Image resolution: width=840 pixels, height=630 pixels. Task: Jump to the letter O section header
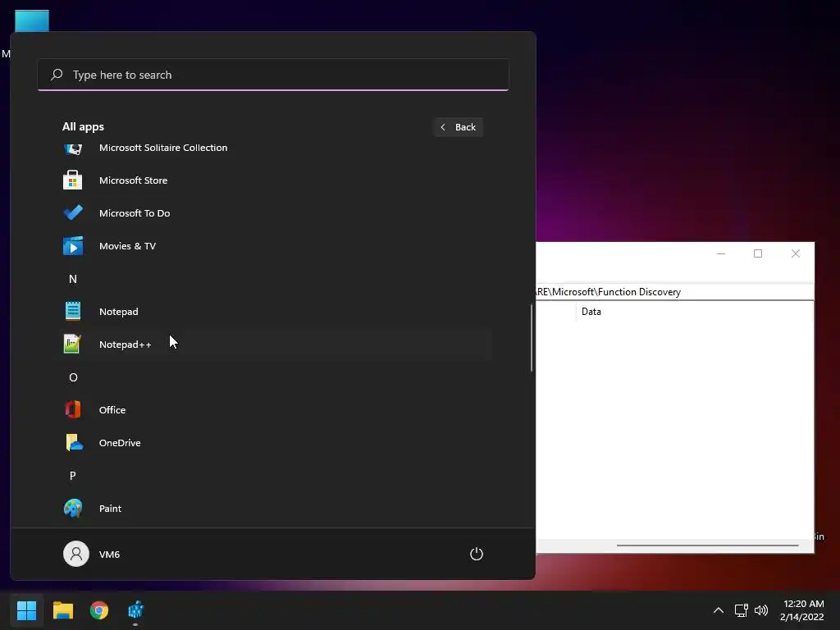pyautogui.click(x=73, y=377)
